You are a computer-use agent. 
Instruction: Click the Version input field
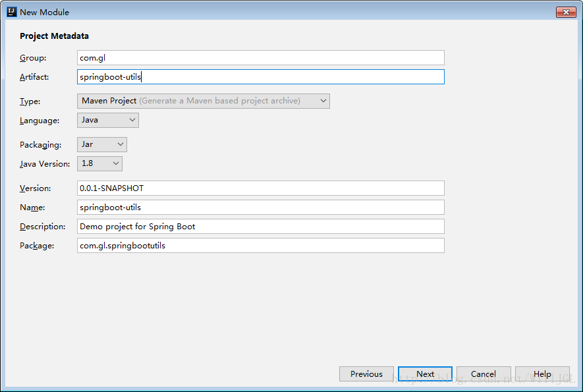(x=260, y=188)
